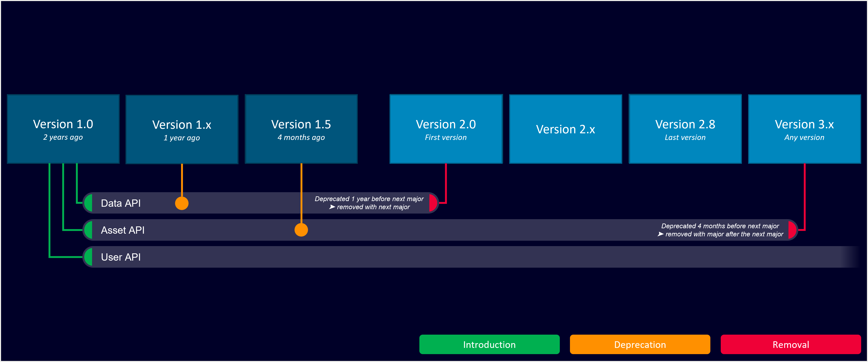Click the "4 months ago" caption
Image resolution: width=868 pixels, height=362 pixels.
(x=301, y=137)
